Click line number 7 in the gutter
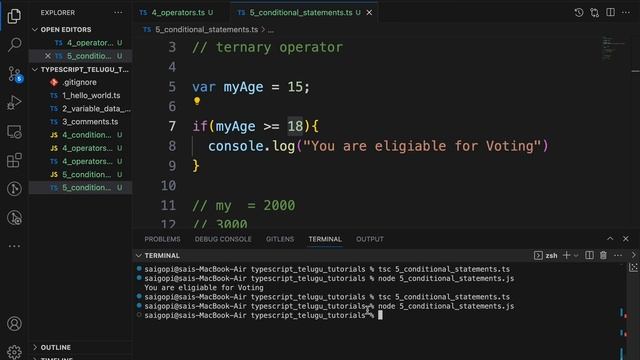The image size is (640, 360). pyautogui.click(x=172, y=127)
